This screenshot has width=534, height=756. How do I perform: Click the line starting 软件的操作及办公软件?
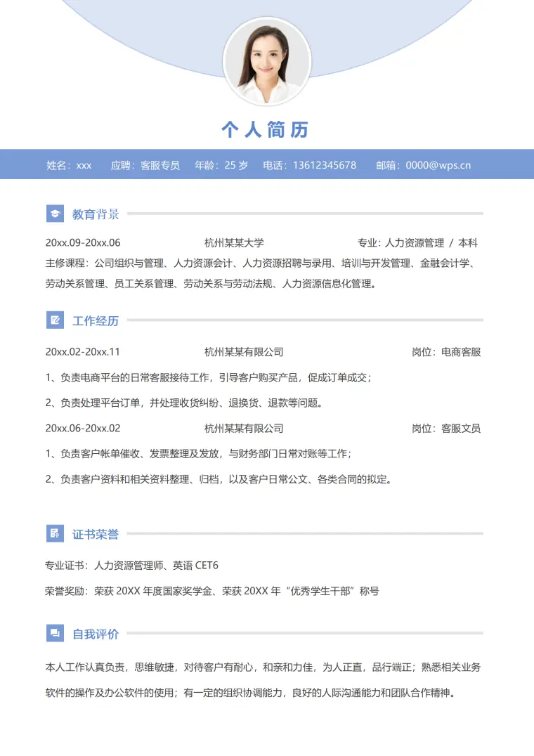pos(251,693)
